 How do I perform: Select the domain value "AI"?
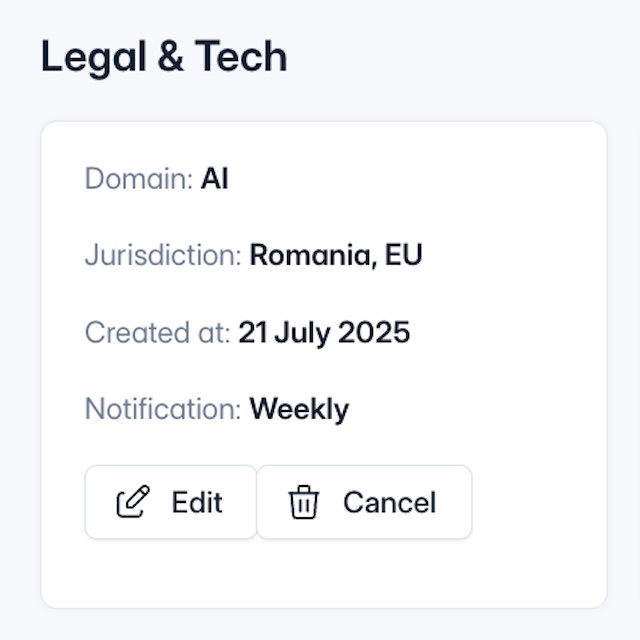click(x=215, y=179)
